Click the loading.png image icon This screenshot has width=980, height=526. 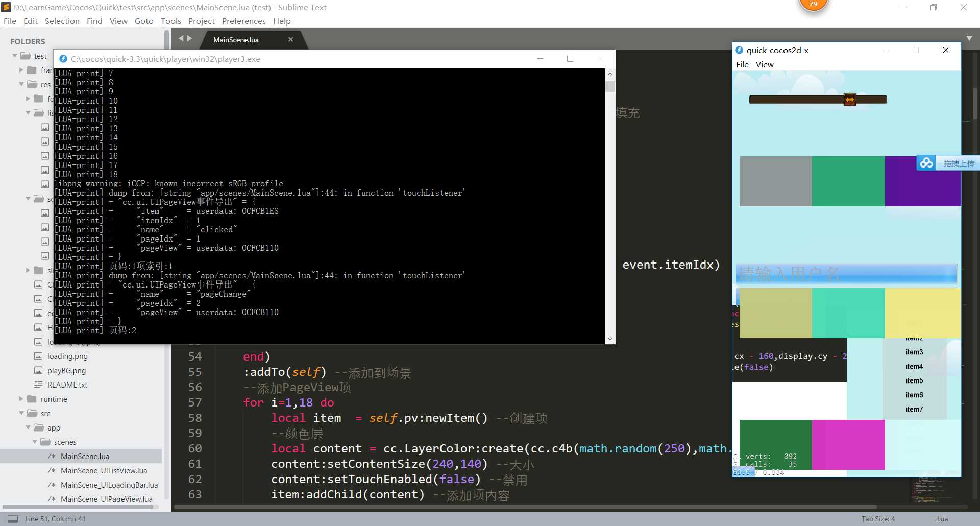(x=38, y=356)
